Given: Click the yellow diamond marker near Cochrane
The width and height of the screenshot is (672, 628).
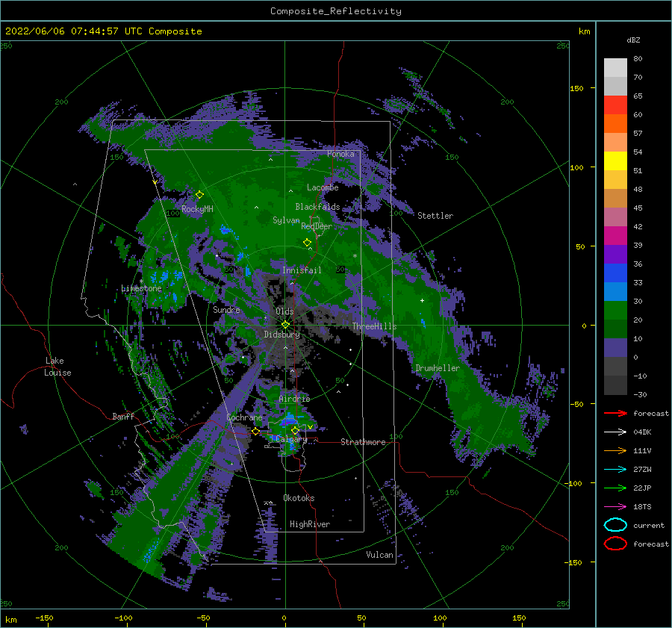Looking at the screenshot, I should [256, 432].
